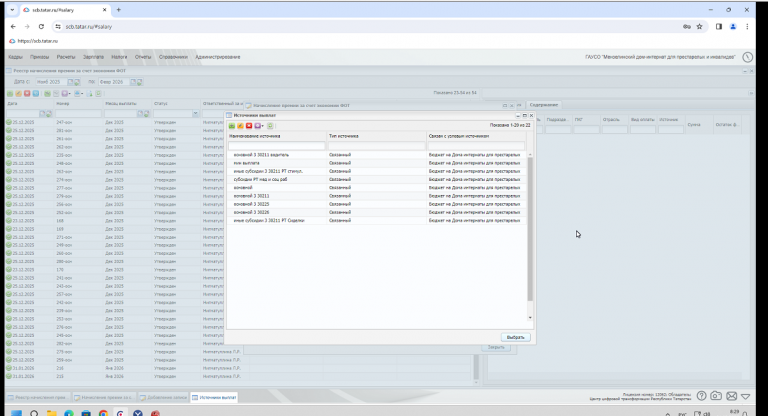Click Связан с узловым источником filter field
This screenshot has height=416, width=768.
[476, 146]
